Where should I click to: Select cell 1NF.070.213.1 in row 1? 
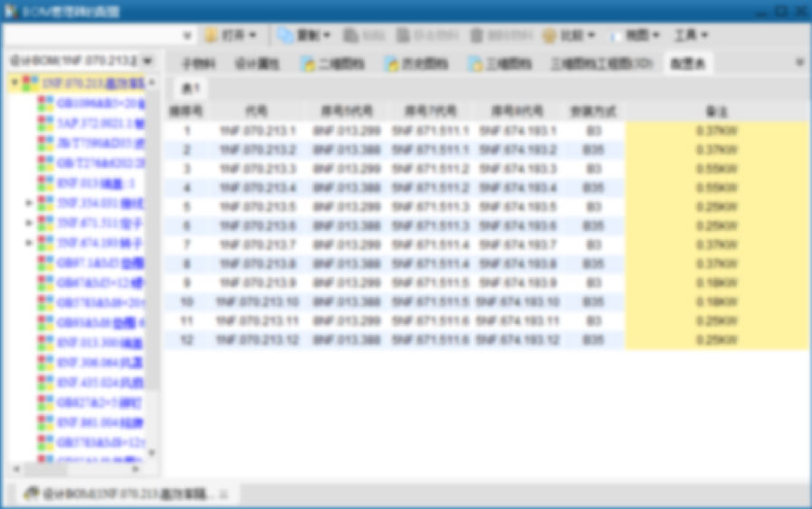pos(257,130)
